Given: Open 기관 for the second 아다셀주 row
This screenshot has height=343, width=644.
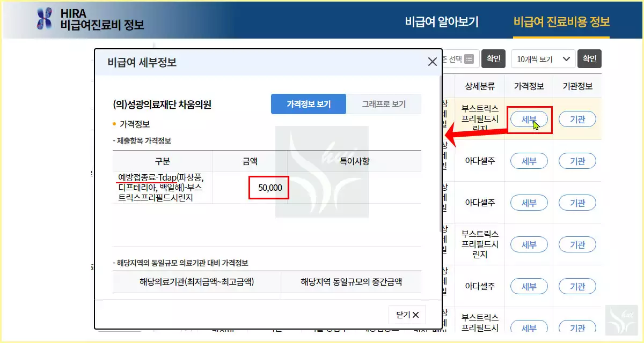Looking at the screenshot, I should (577, 203).
